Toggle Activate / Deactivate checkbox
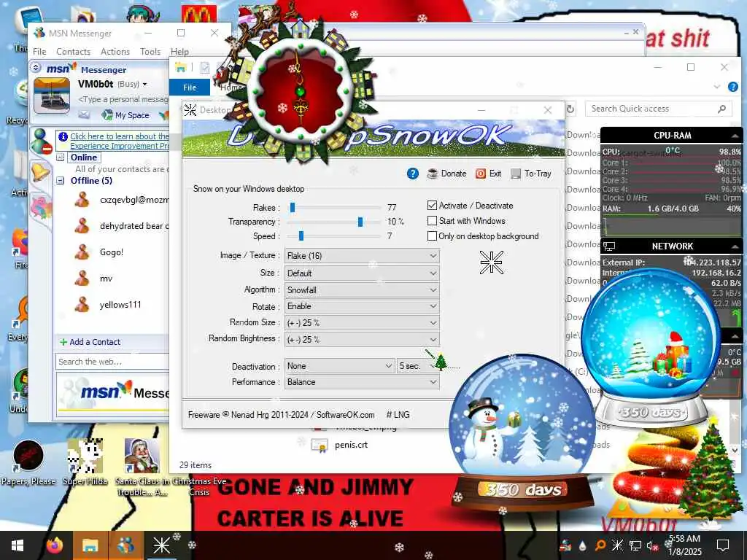 pyautogui.click(x=432, y=205)
